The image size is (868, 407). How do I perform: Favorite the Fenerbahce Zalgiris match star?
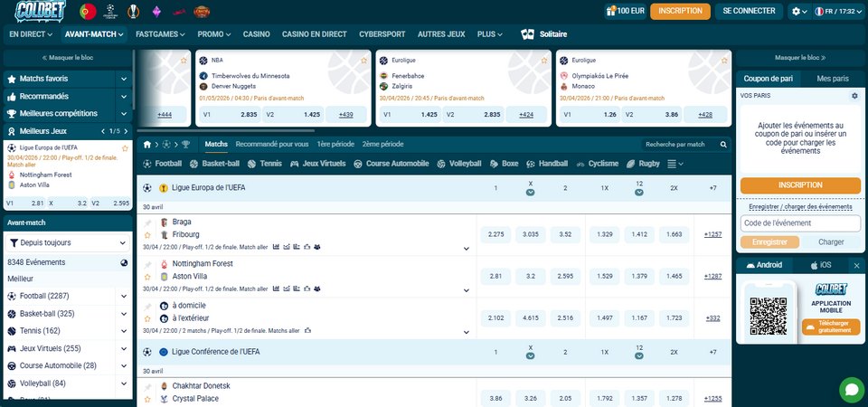[544, 61]
